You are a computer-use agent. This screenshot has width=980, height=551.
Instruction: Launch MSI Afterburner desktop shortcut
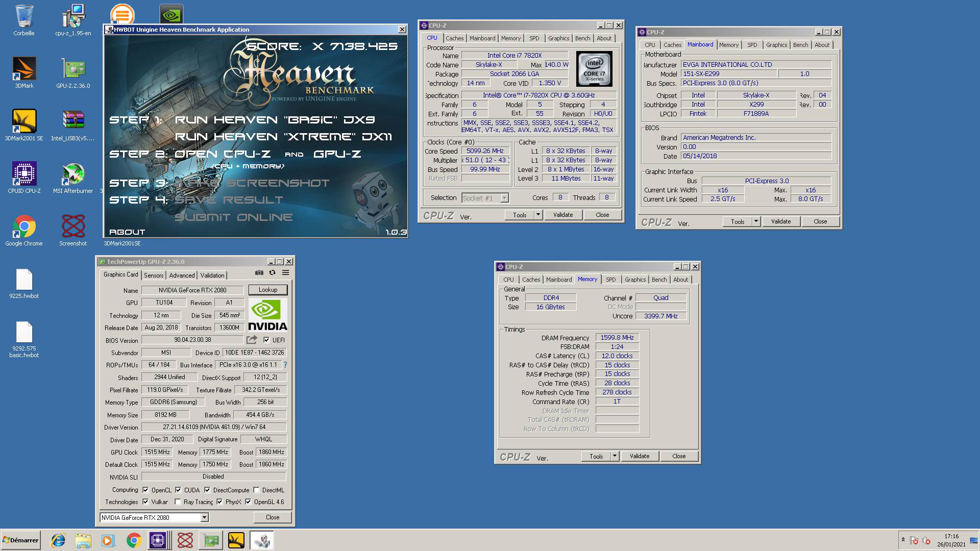coord(73,178)
